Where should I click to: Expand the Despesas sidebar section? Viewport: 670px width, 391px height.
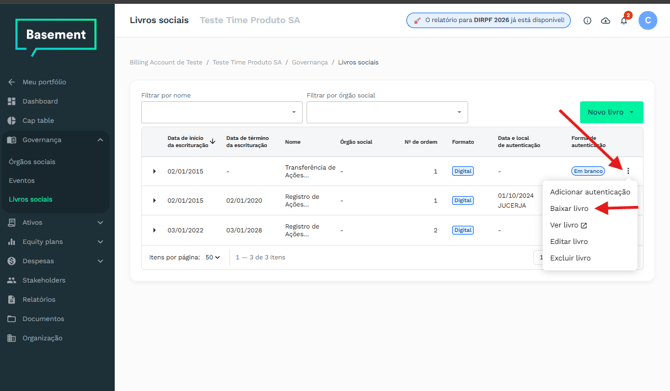(100, 261)
